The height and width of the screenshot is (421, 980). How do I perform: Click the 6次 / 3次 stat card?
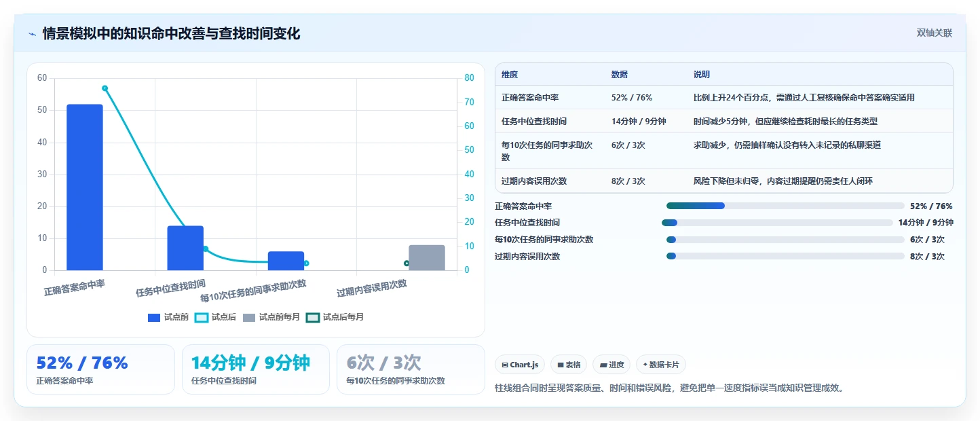(x=411, y=369)
